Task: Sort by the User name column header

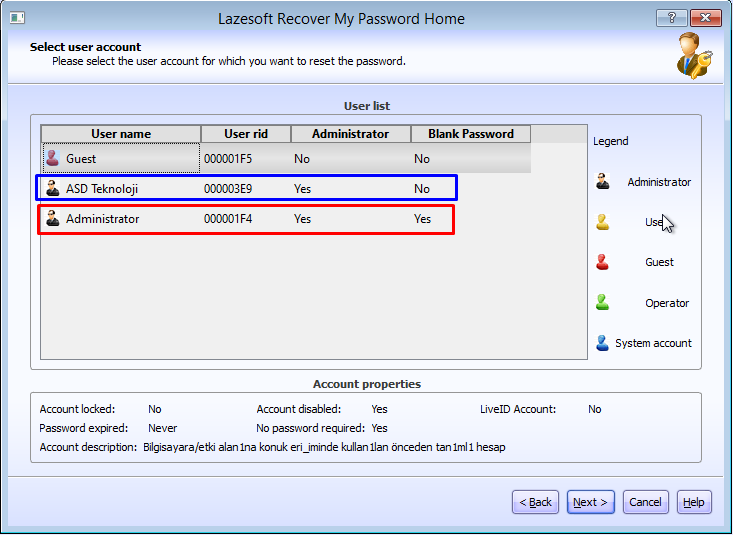Action: (x=121, y=134)
